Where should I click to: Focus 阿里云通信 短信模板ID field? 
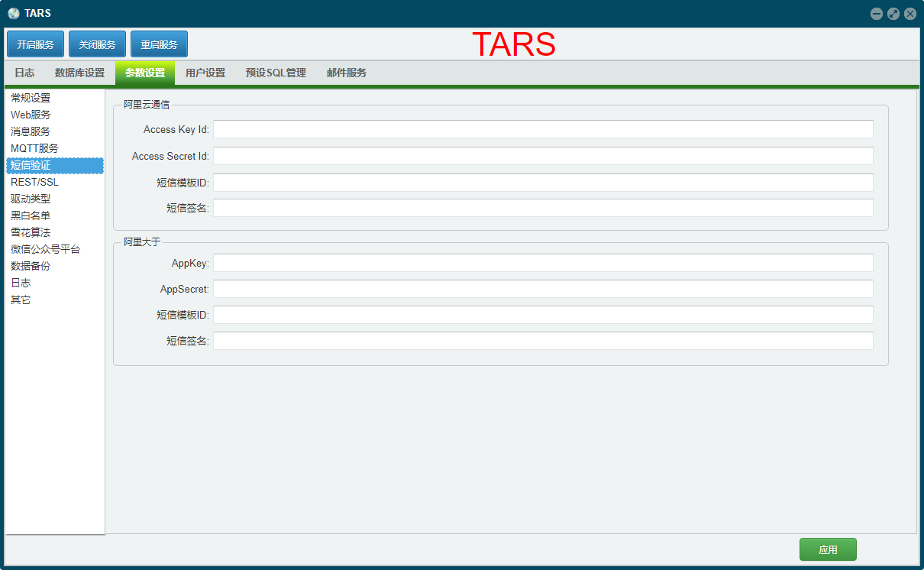[x=543, y=182]
